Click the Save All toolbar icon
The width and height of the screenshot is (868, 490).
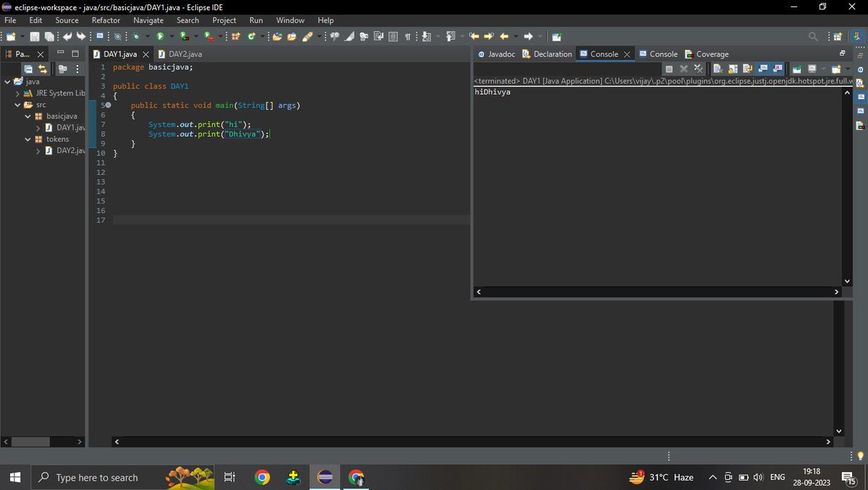pos(49,36)
